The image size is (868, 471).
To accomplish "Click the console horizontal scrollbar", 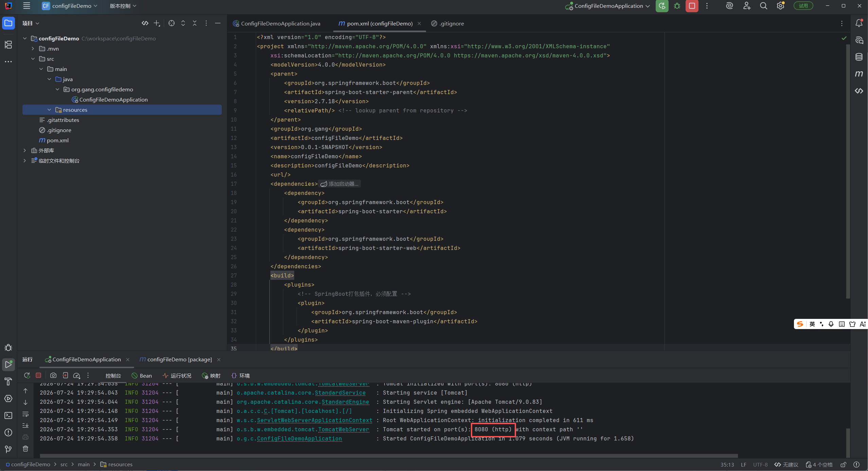I will click(x=389, y=456).
